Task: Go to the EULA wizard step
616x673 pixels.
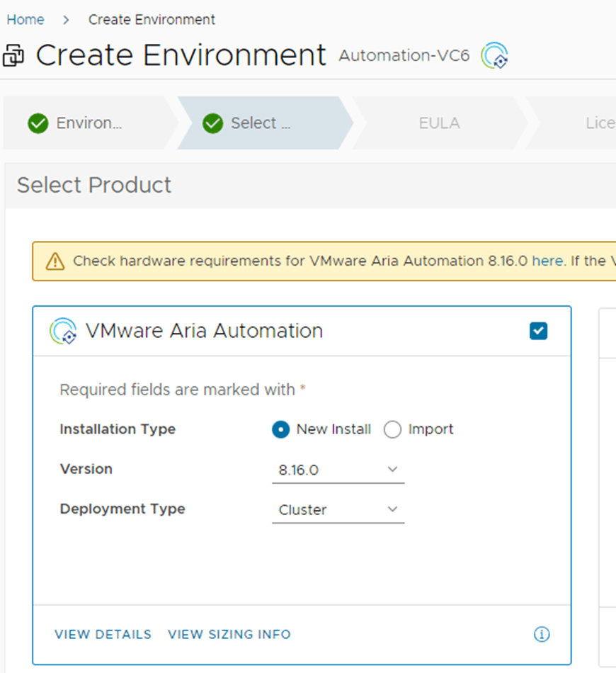Action: 439,123
